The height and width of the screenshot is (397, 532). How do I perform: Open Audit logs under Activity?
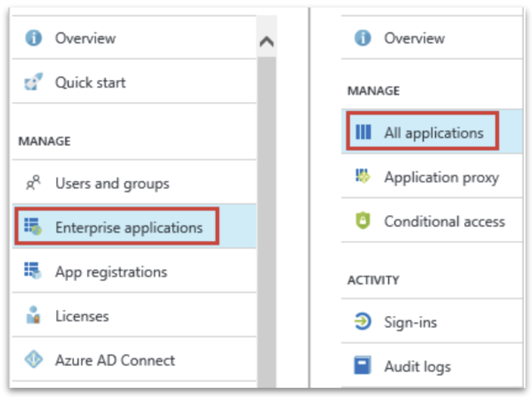pos(418,366)
